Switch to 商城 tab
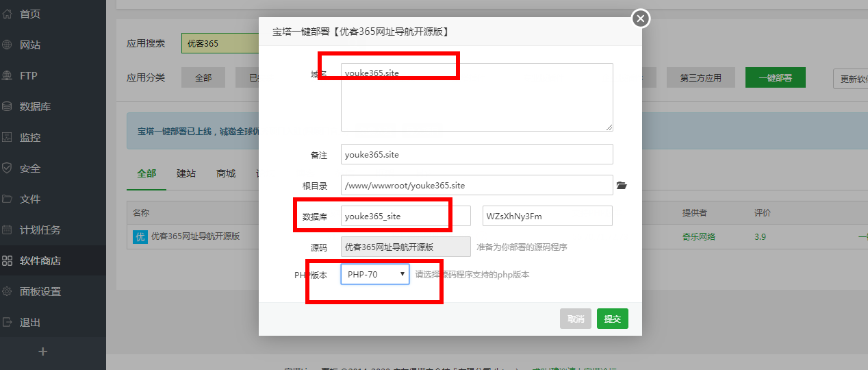Screen dimensions: 868x370 point(226,173)
